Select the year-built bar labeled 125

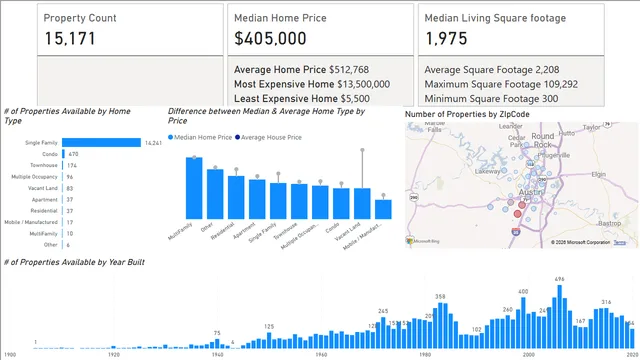(269, 340)
